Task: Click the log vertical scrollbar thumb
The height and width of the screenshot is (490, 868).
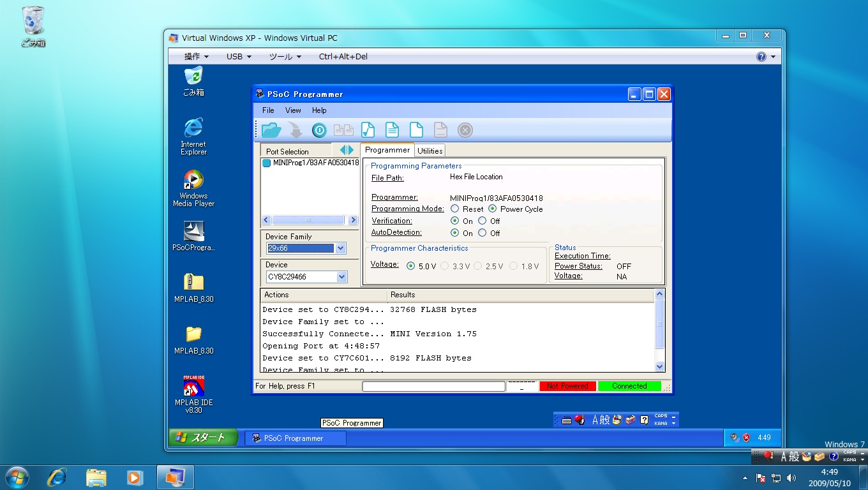Action: pyautogui.click(x=660, y=324)
